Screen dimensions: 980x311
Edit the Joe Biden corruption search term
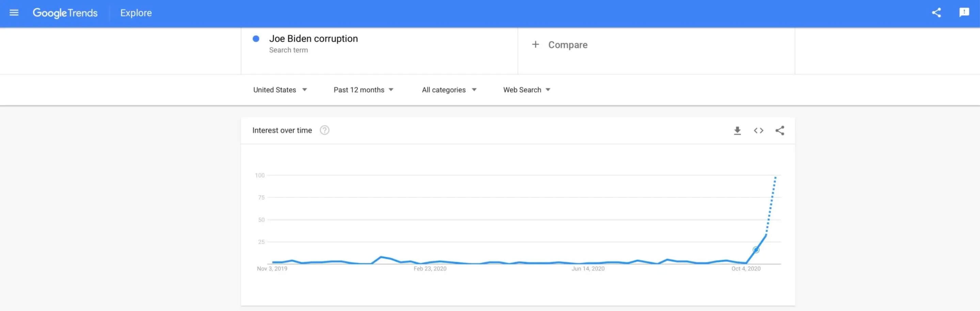tap(314, 39)
